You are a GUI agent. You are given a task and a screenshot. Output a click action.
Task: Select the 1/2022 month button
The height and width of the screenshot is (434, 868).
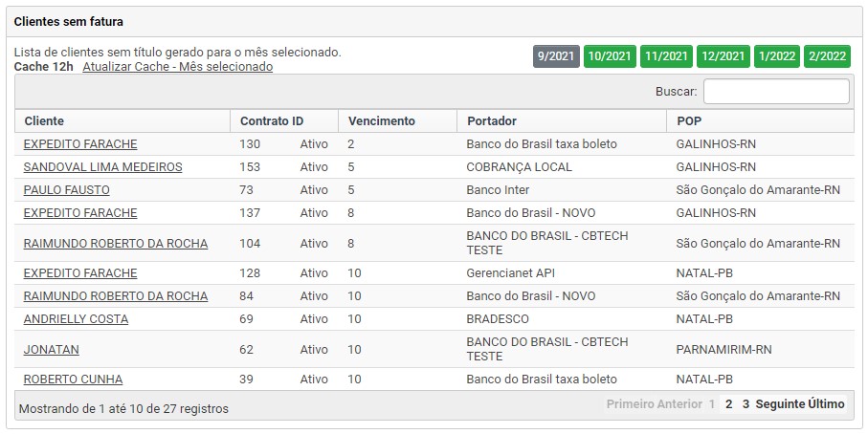coord(777,56)
